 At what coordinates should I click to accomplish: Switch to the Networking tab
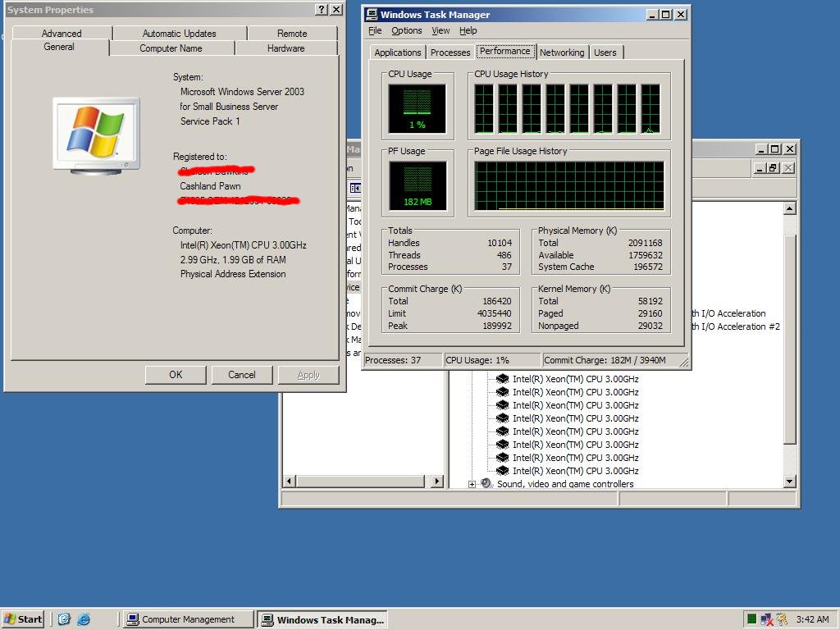[x=562, y=52]
